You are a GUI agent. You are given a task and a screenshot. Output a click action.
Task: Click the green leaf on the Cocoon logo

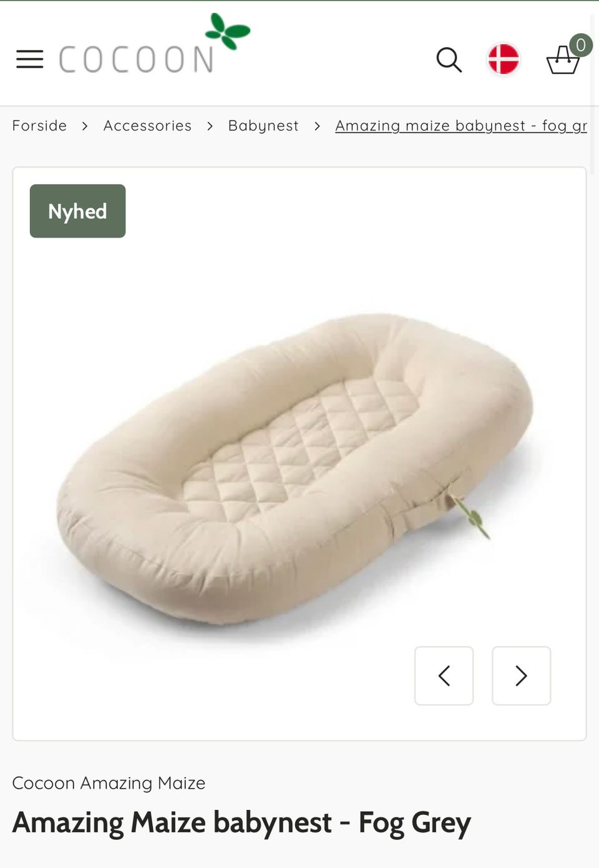pyautogui.click(x=227, y=31)
